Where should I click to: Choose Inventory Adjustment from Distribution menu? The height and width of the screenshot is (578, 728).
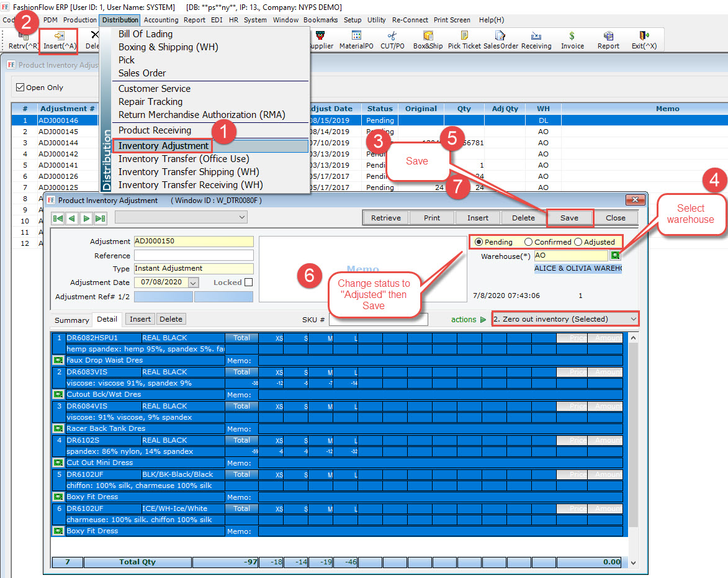164,146
